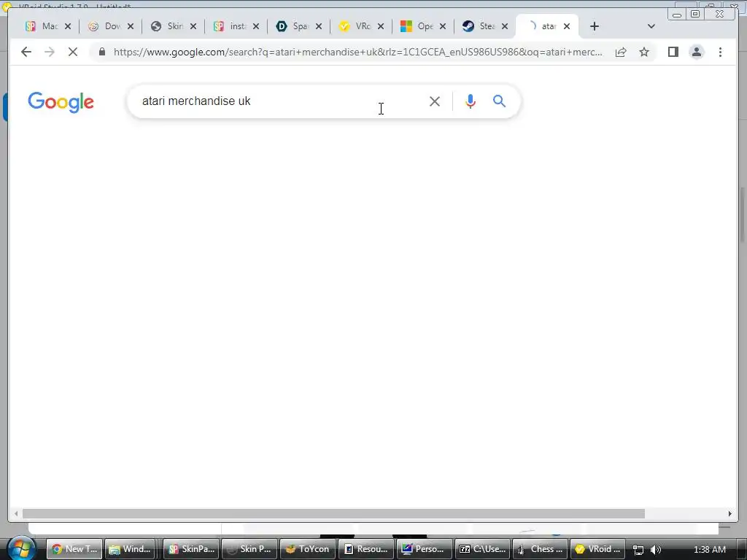Screen dimensions: 747x560
Task: Click the volume speaker tray icon
Action: 656,550
